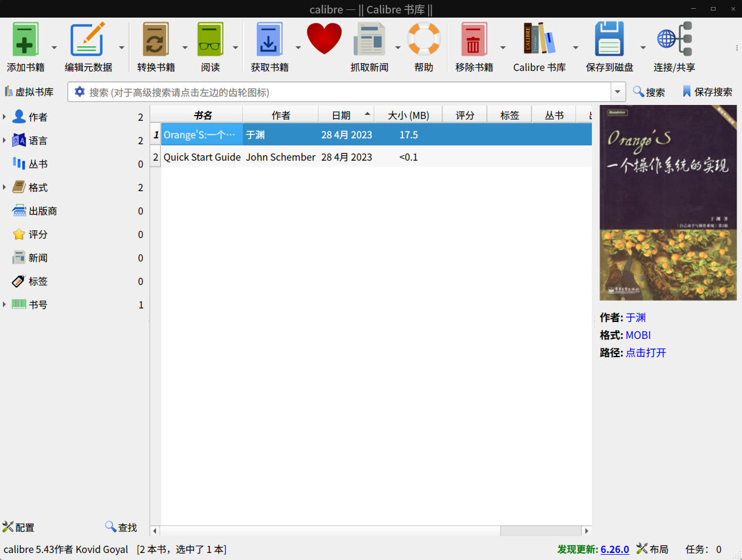
Task: Click the Virtual library (虚拟书库) button
Action: [29, 92]
